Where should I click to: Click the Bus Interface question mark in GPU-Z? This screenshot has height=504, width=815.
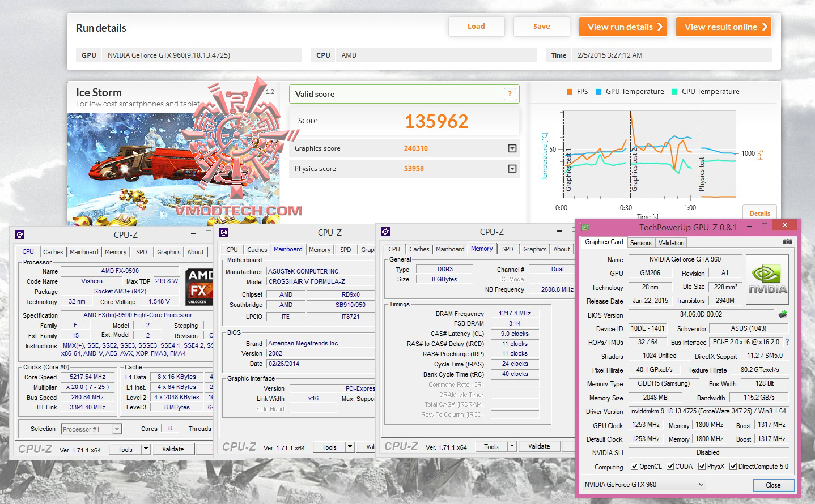pos(787,342)
